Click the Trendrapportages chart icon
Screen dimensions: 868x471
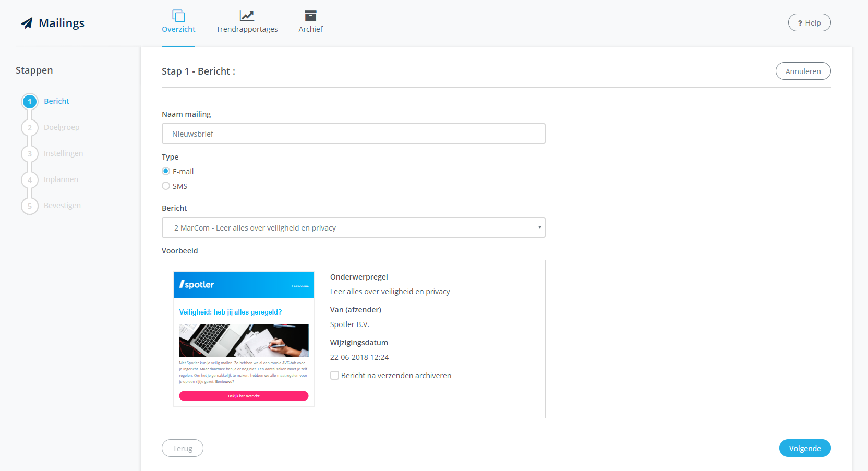[247, 16]
